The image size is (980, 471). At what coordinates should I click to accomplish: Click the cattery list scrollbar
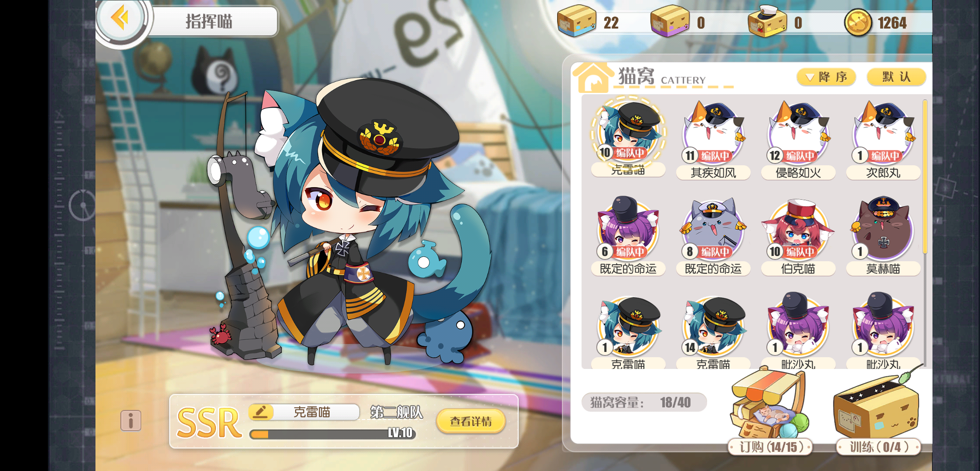pyautogui.click(x=925, y=177)
